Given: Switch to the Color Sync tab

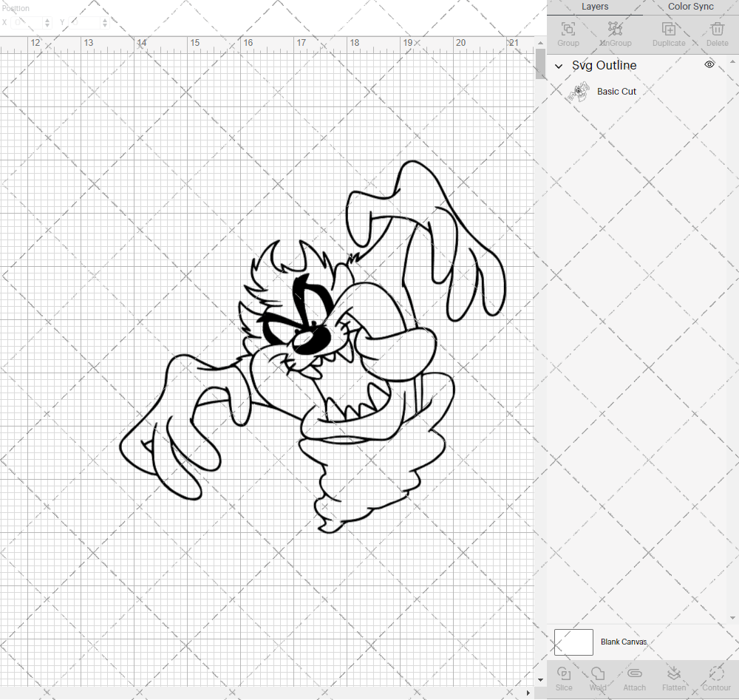Looking at the screenshot, I should point(690,7).
